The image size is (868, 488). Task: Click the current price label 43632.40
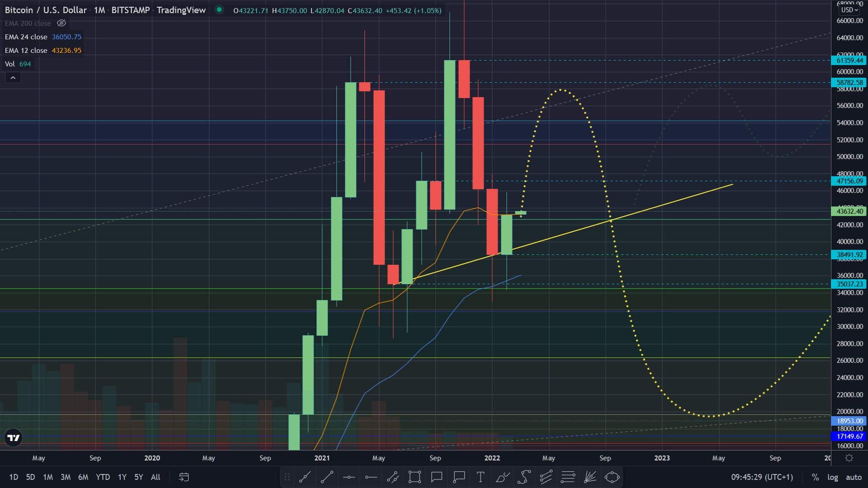(x=849, y=211)
